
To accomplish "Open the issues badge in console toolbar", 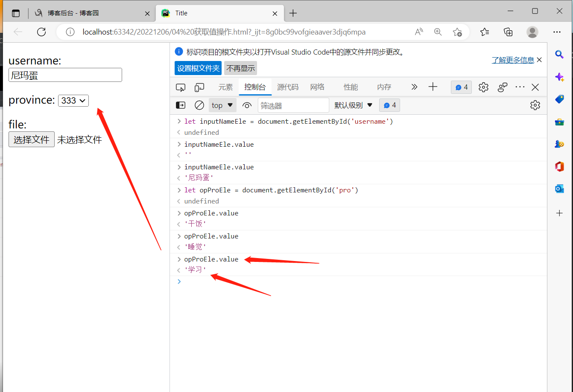I will click(389, 105).
